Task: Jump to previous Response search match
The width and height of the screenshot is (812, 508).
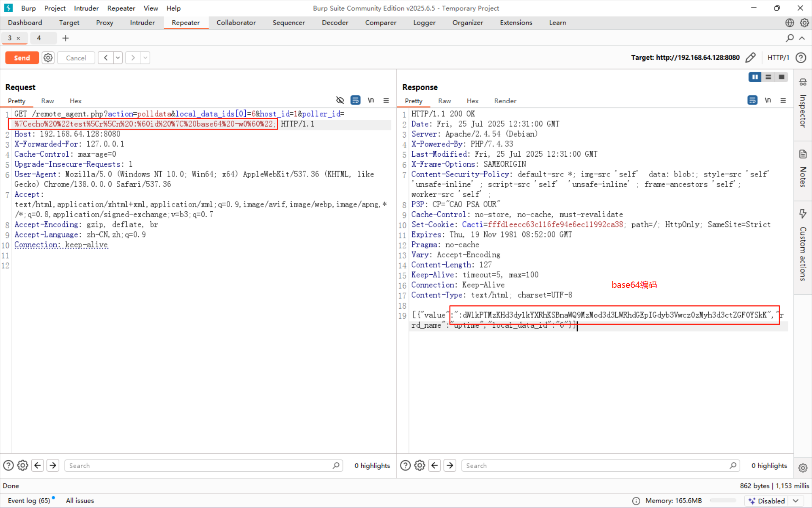Action: [435, 465]
